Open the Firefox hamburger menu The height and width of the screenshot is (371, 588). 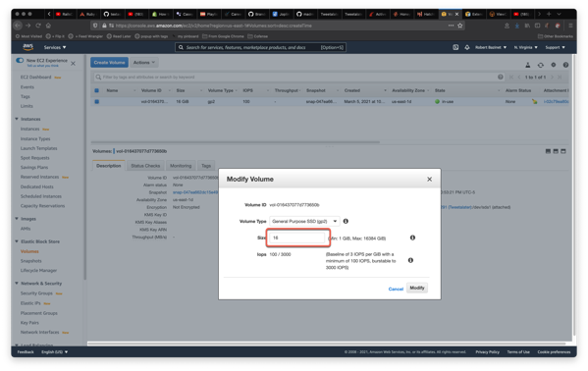tap(570, 26)
